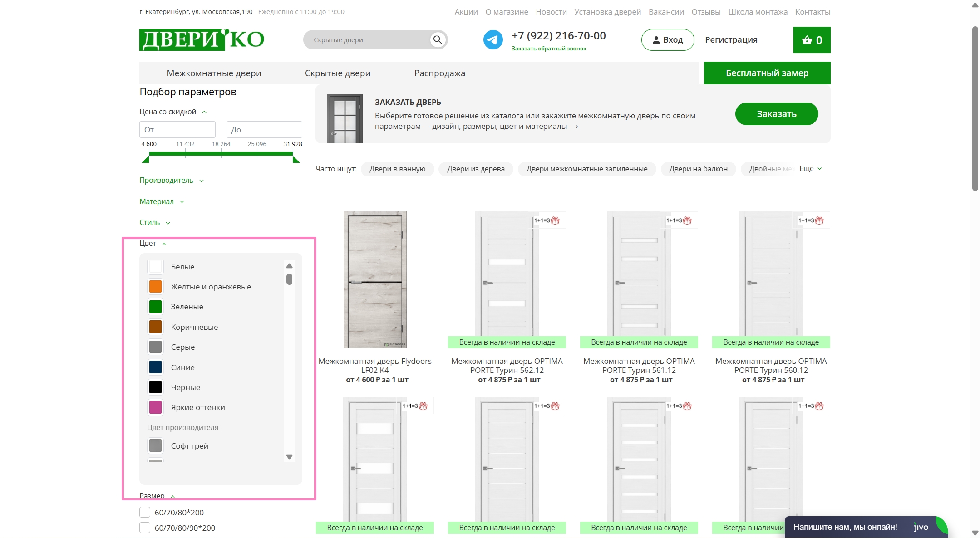Select Двери межкомнатные запиленные tag
This screenshot has height=538, width=980.
587,169
